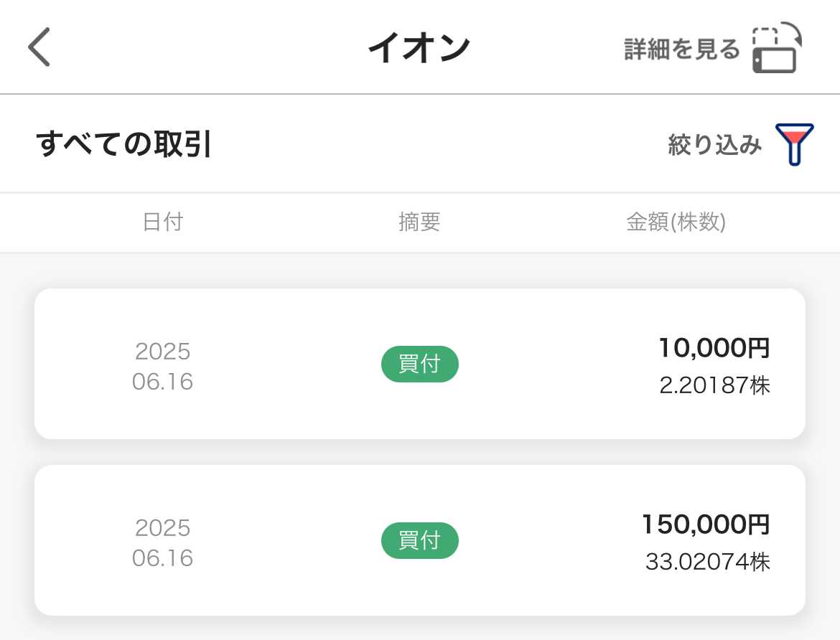The image size is (840, 640).
Task: Tap the first transaction's 2025 06.16 date
Action: 163,367
